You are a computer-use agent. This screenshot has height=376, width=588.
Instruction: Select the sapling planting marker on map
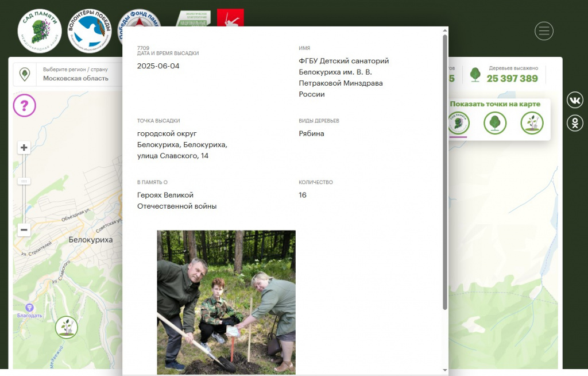coord(67,327)
